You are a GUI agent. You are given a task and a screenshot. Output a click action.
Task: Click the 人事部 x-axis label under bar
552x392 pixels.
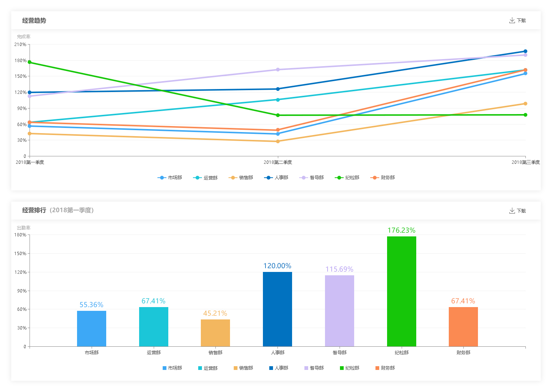tap(277, 353)
